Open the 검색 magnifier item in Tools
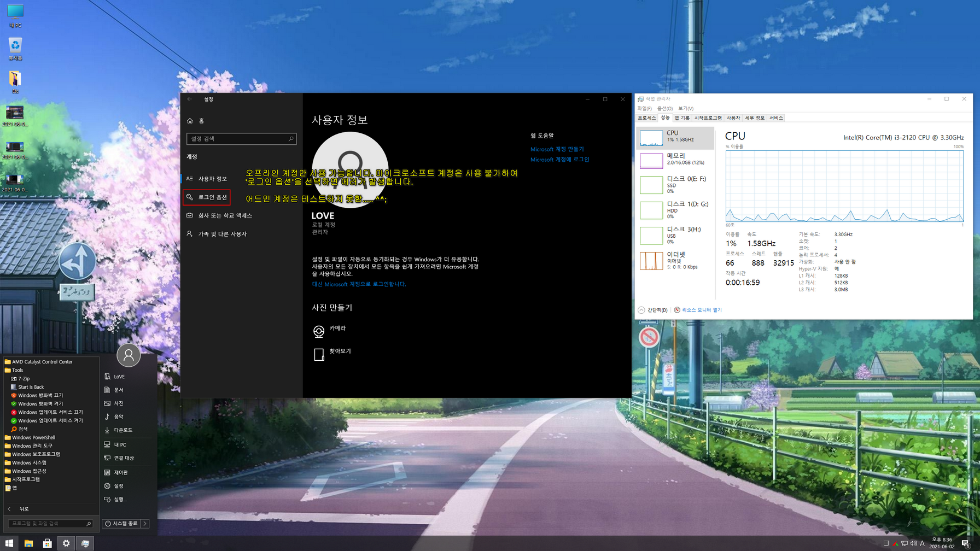Viewport: 980px width, 551px height. tap(19, 429)
